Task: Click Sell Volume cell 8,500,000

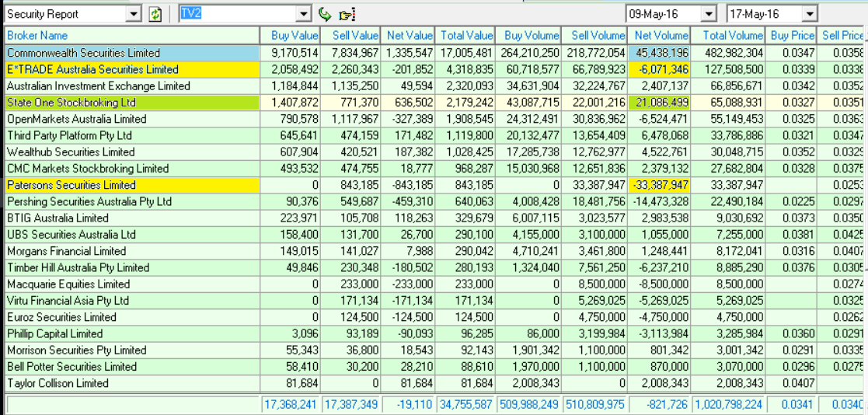Action: tap(594, 284)
